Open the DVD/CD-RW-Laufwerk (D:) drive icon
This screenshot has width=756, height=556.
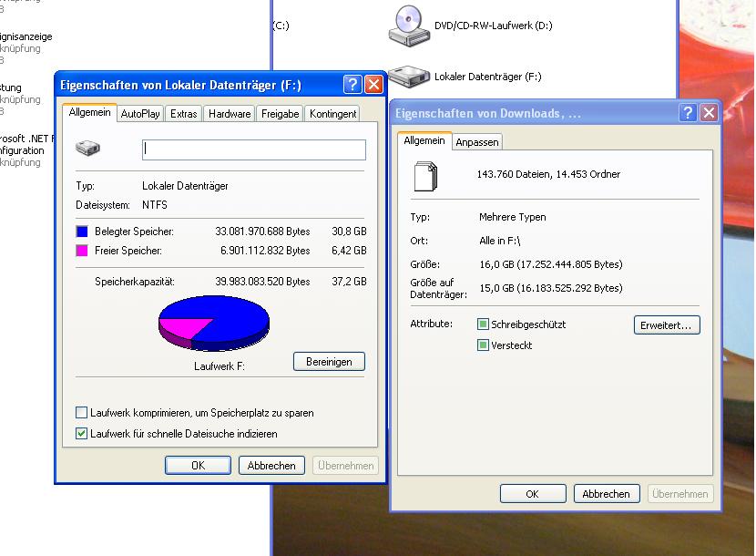(409, 26)
